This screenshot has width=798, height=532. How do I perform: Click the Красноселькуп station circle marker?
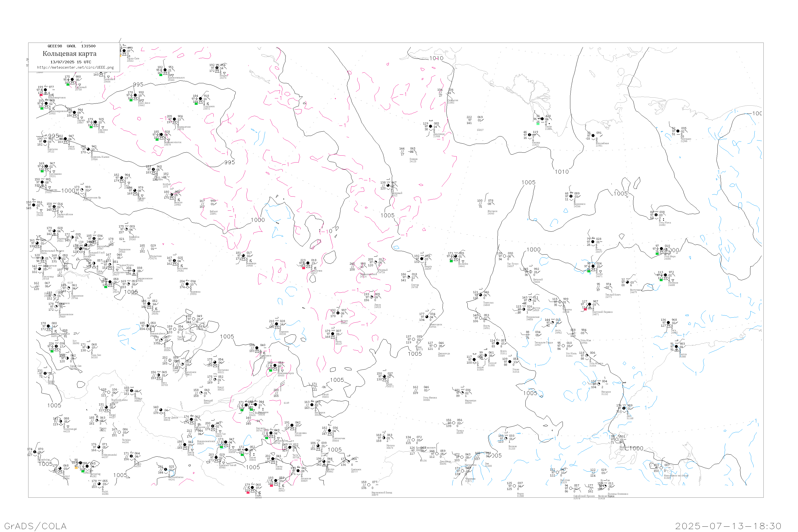(165, 70)
